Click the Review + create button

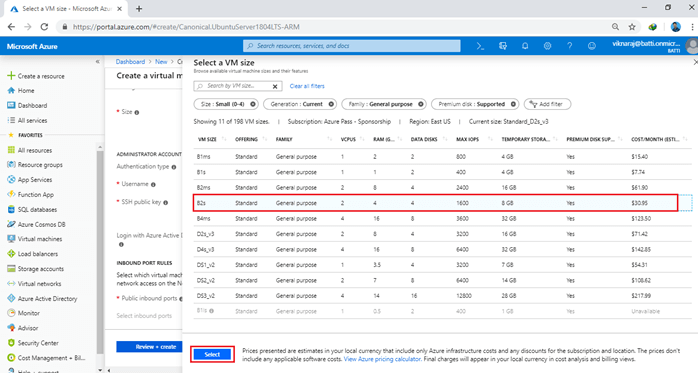coord(150,347)
